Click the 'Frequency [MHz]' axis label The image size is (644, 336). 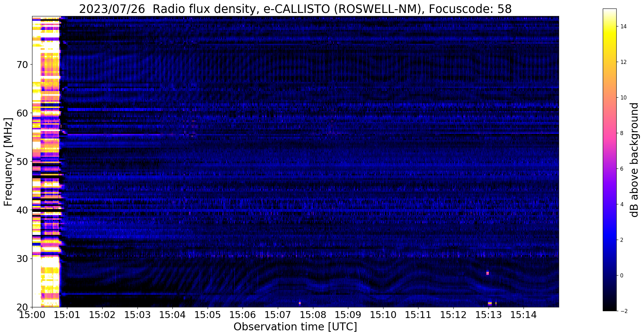click(8, 162)
